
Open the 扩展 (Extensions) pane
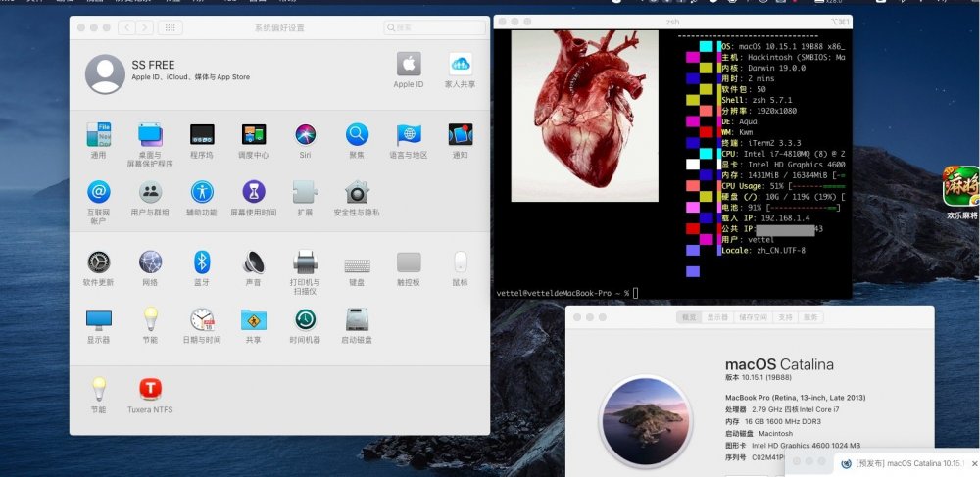click(305, 192)
